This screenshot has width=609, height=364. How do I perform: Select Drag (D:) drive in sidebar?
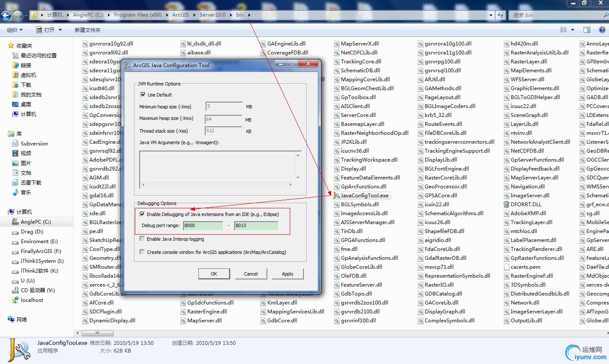coord(28,232)
